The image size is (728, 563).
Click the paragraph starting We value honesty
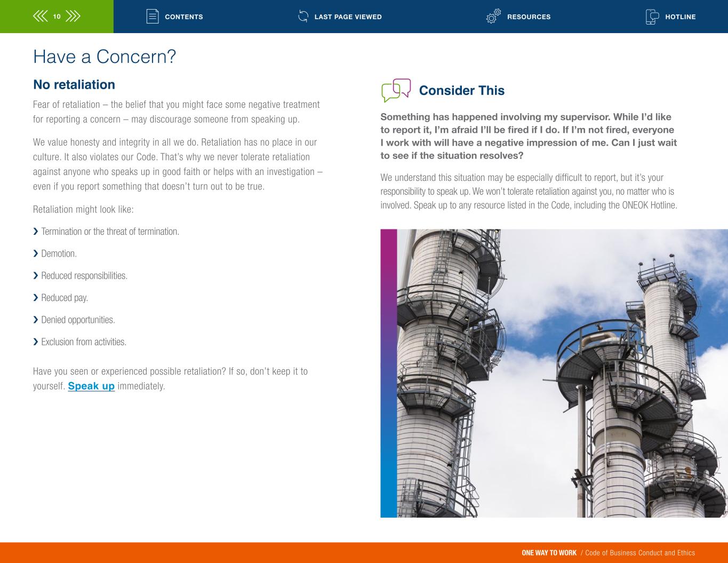178,164
